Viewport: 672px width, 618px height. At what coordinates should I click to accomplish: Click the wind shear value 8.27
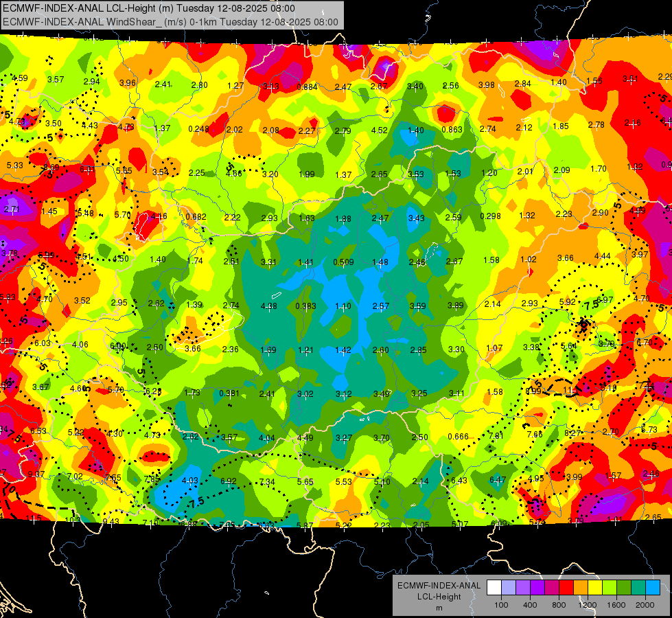572,433
